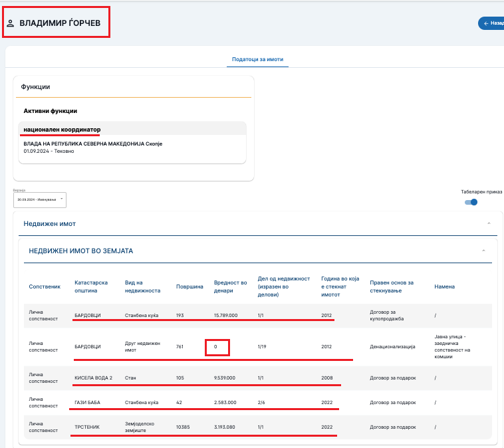Click the 2/6 share cell
504x448 pixels.
click(261, 402)
